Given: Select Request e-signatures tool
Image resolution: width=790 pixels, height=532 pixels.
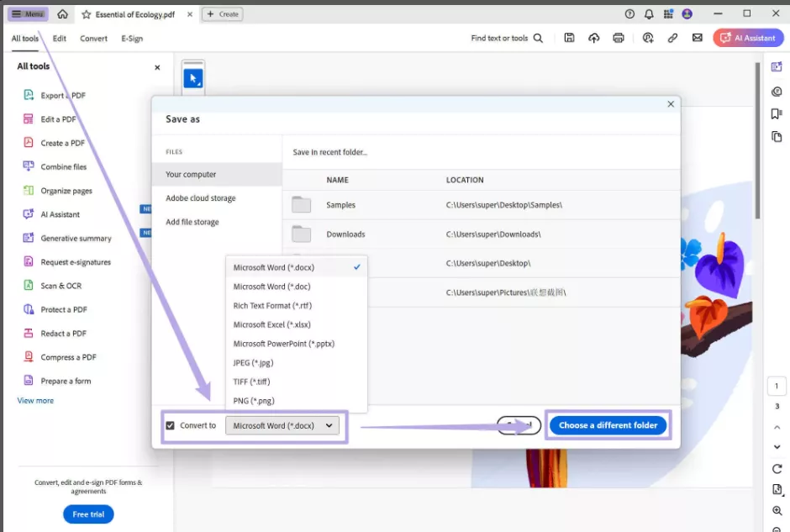Looking at the screenshot, I should pos(76,262).
